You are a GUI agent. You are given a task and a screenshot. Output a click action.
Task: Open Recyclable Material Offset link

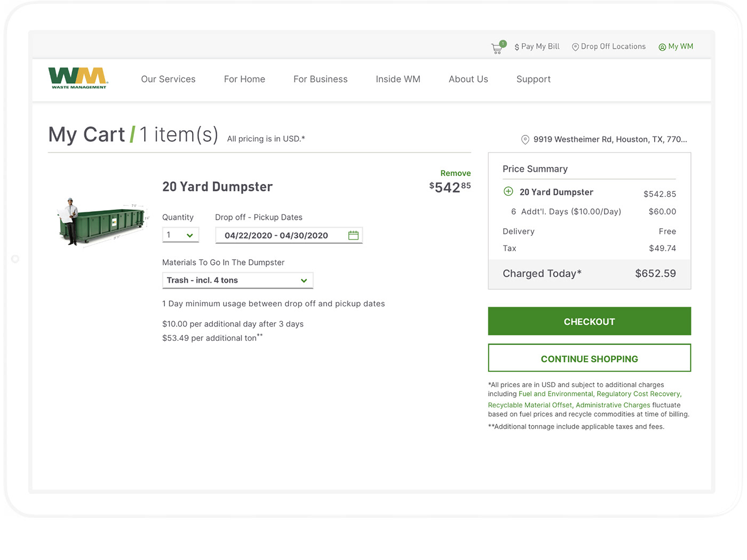tap(530, 405)
